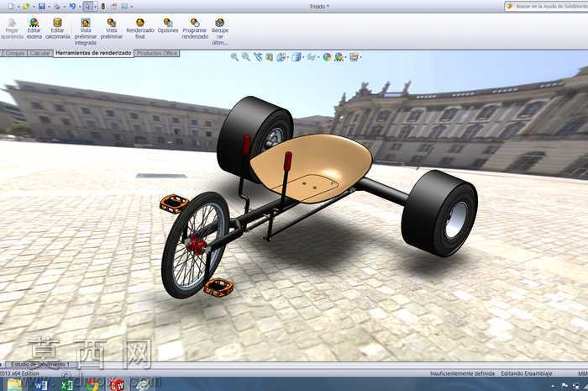Image resolution: width=588 pixels, height=391 pixels.
Task: Click the Open file icon
Action: click(x=26, y=7)
